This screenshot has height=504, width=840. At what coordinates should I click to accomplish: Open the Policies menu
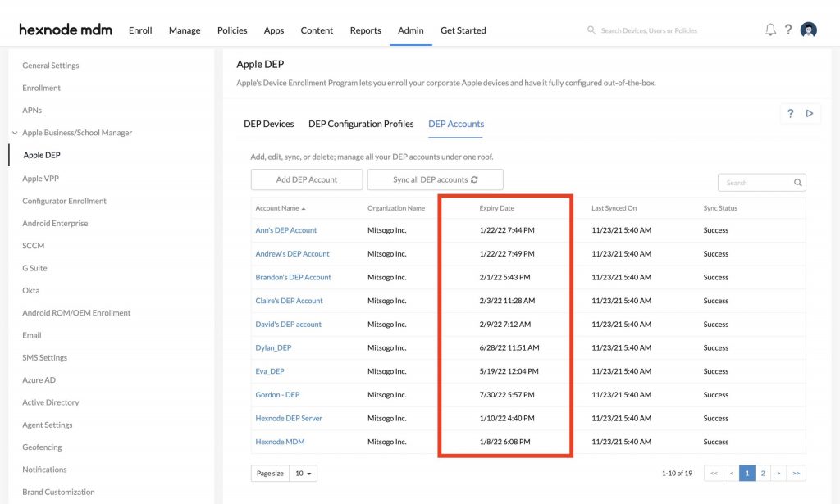[232, 30]
